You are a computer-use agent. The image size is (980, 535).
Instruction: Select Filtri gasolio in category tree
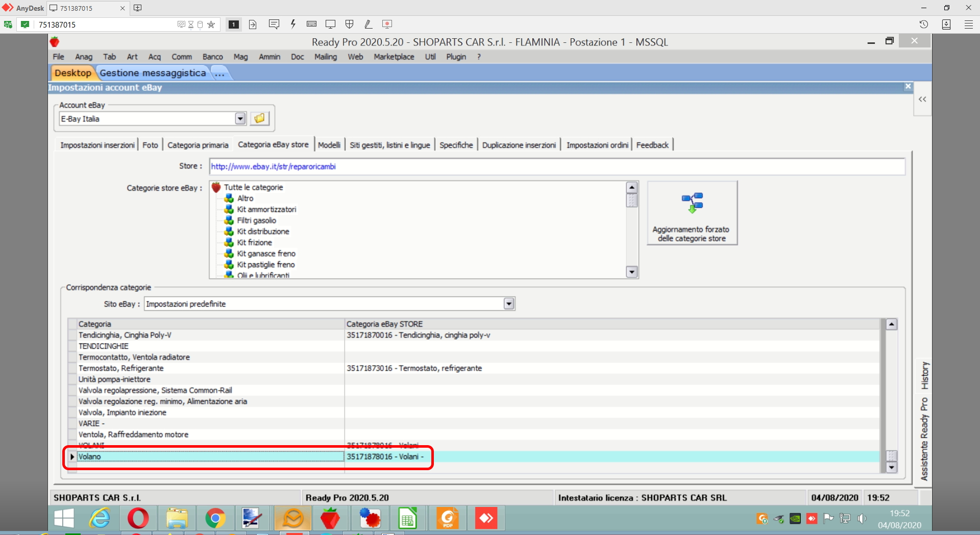pyautogui.click(x=256, y=221)
